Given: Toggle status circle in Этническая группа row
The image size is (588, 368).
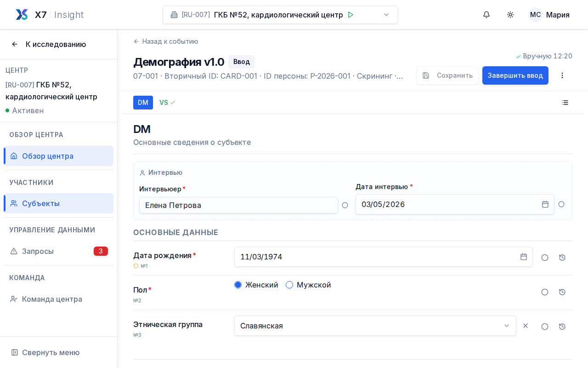Looking at the screenshot, I should pos(545,327).
